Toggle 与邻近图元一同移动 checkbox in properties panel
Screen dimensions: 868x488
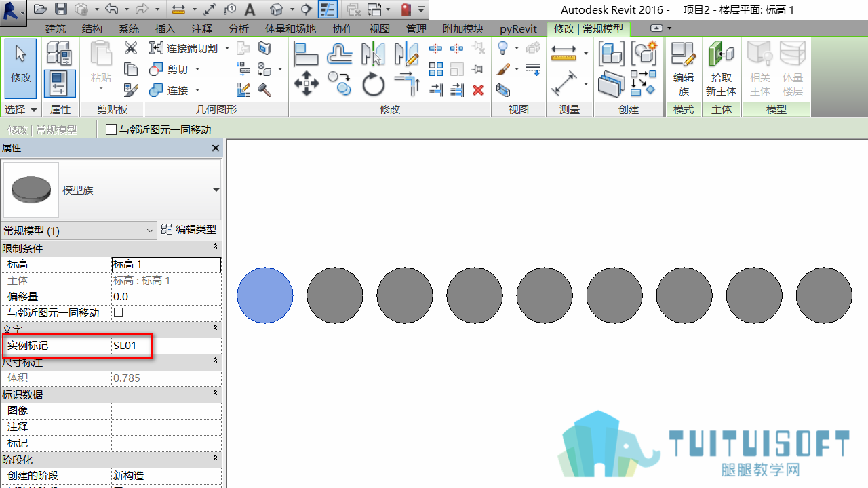tap(119, 312)
